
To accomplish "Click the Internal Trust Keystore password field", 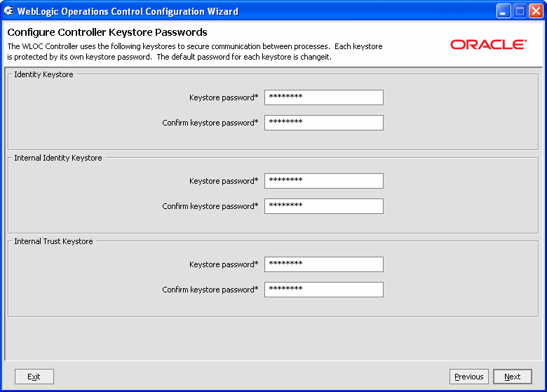I will 324,264.
